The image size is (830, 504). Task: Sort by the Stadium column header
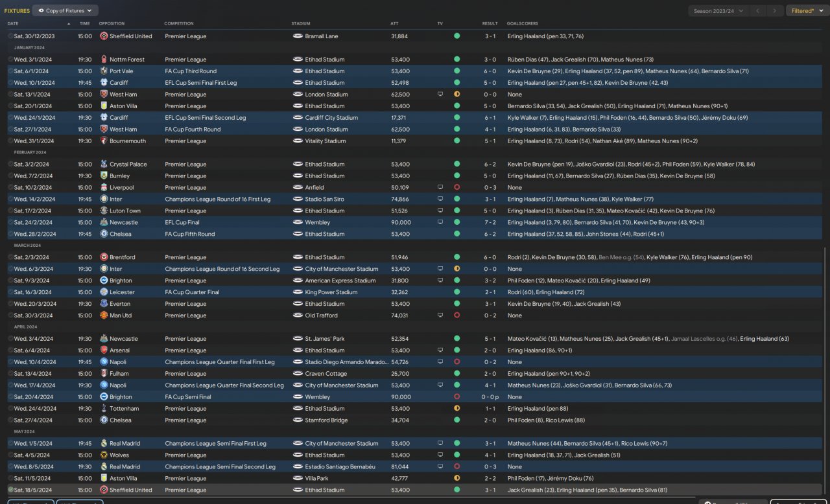[x=301, y=24]
